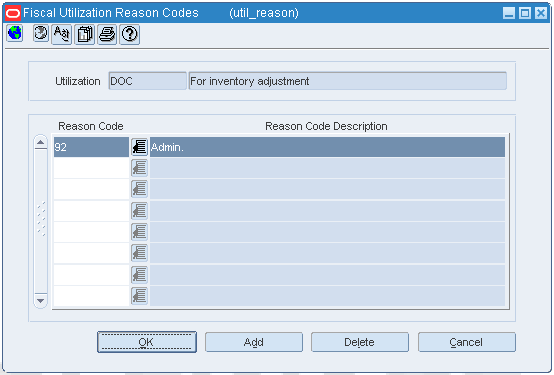Open list of values icon in last row
This screenshot has width=554, height=375.
[x=139, y=296]
